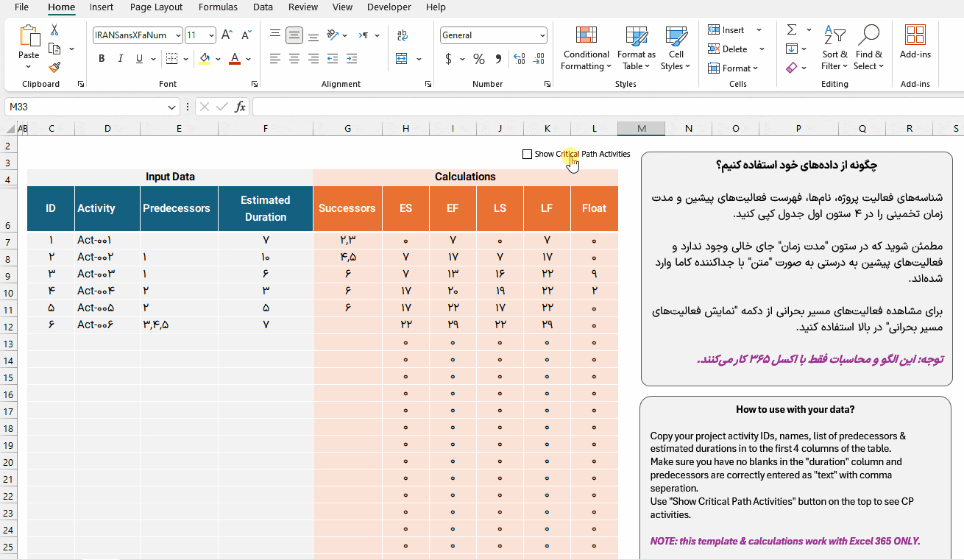Open the Conditional Formatting menu
The image size is (964, 560).
tap(586, 49)
